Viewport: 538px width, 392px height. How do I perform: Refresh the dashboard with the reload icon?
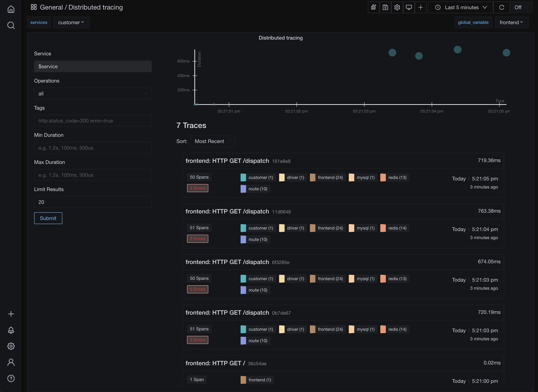pos(502,7)
